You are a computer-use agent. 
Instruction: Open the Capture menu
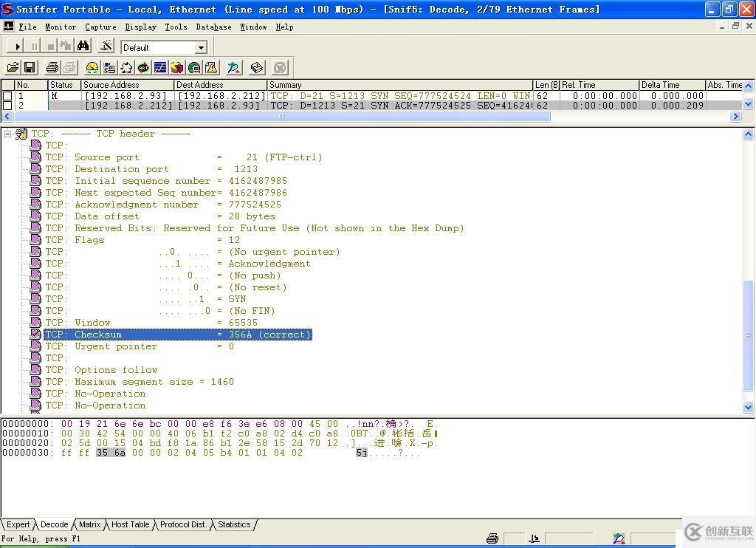[100, 27]
